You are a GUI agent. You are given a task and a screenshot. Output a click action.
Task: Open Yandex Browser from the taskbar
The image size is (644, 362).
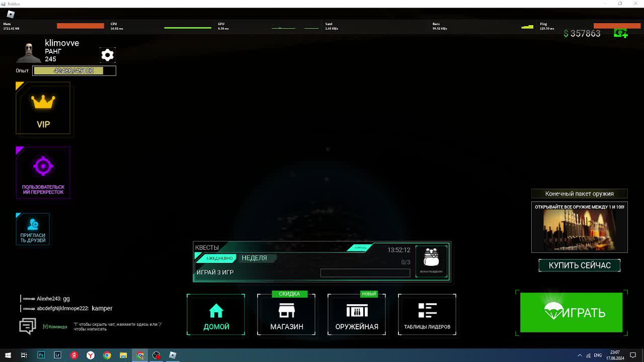[91, 355]
